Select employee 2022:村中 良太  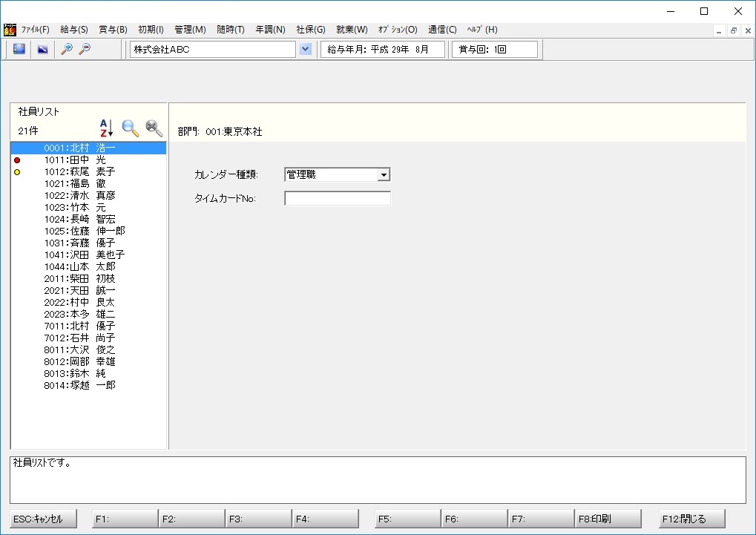coord(89,303)
